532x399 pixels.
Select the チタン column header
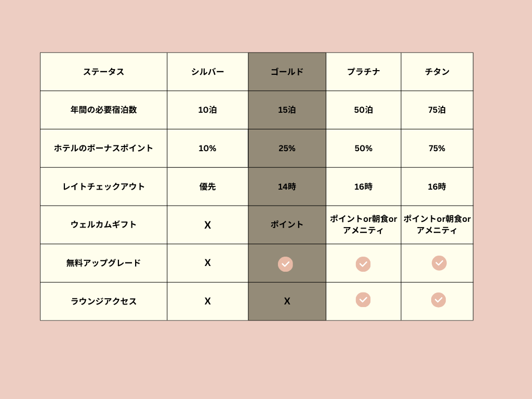(437, 72)
